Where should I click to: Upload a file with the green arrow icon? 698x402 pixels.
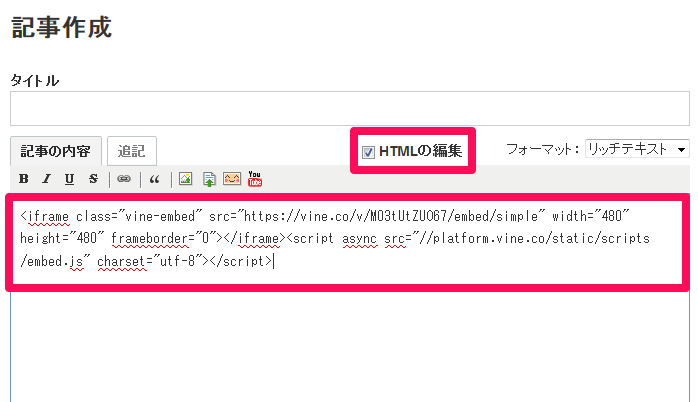point(209,179)
